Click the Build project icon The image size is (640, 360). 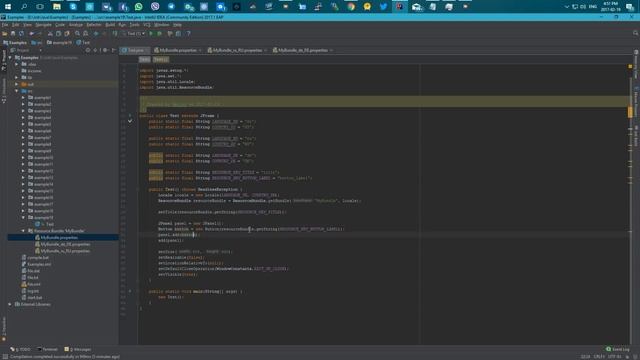(x=115, y=33)
